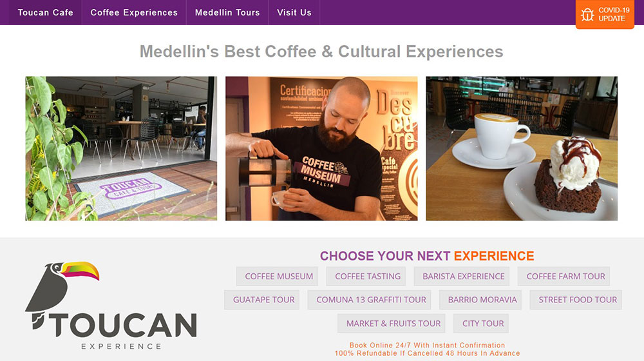
Task: Open the barista pouring coffee photo
Action: point(321,148)
